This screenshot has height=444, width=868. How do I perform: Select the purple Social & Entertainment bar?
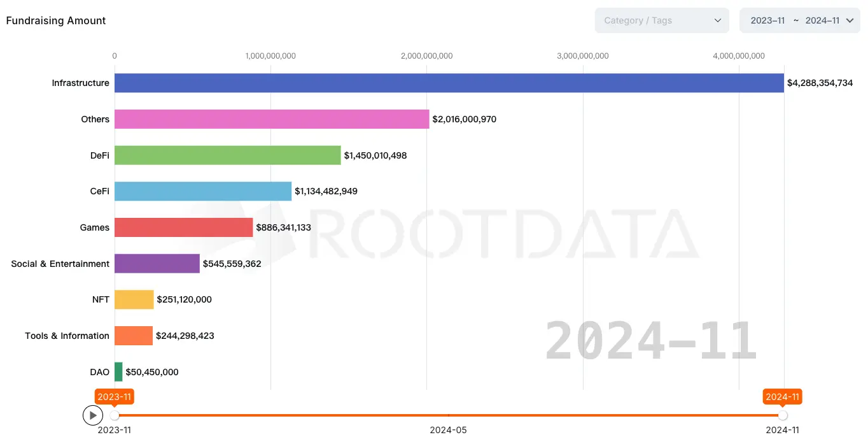[157, 264]
